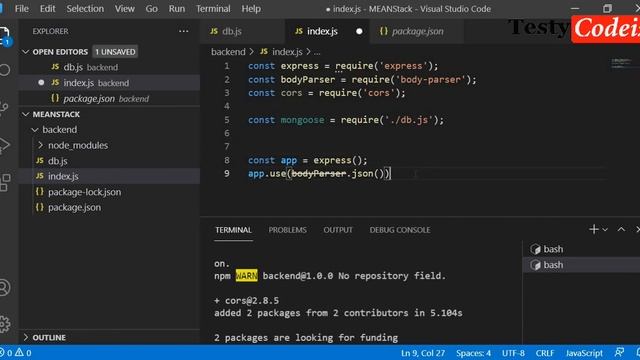Image resolution: width=640 pixels, height=360 pixels.
Task: Open the Help menu
Action: tap(251, 9)
